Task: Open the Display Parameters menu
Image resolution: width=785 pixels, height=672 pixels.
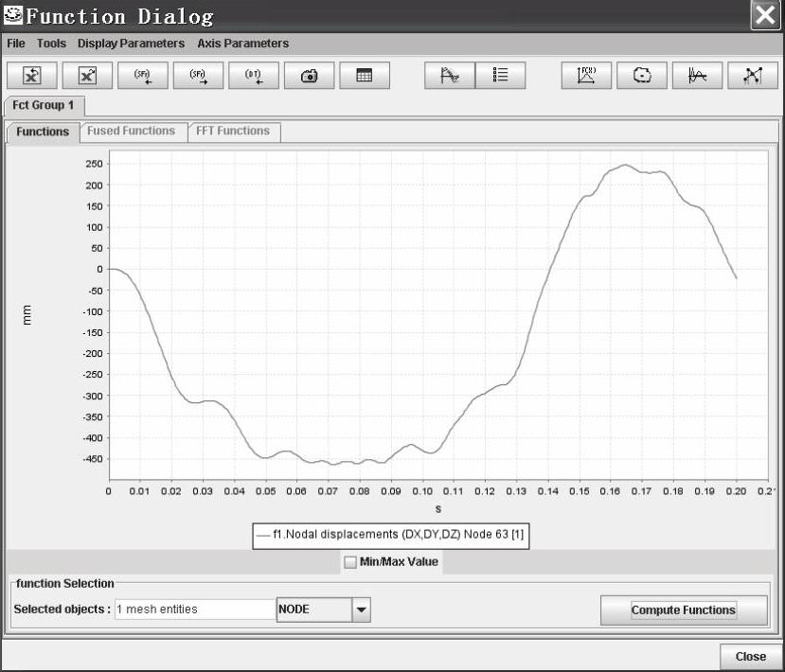Action: (131, 44)
